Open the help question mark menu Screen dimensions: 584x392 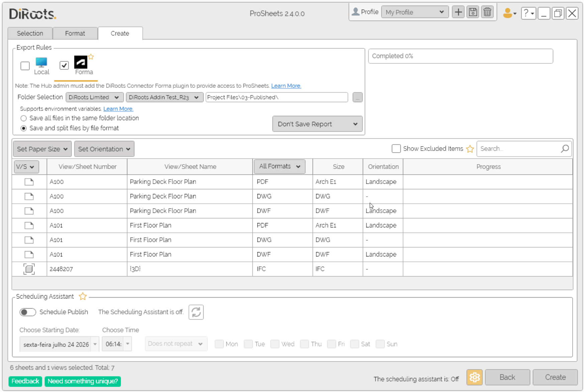[529, 13]
